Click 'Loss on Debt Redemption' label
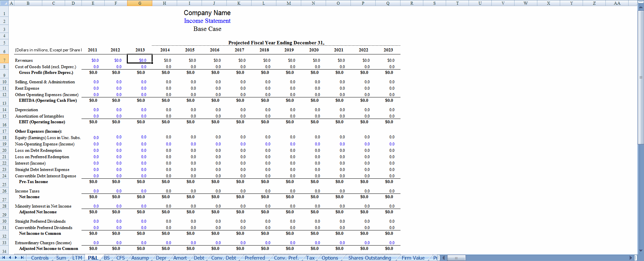The image size is (644, 261). coord(38,150)
